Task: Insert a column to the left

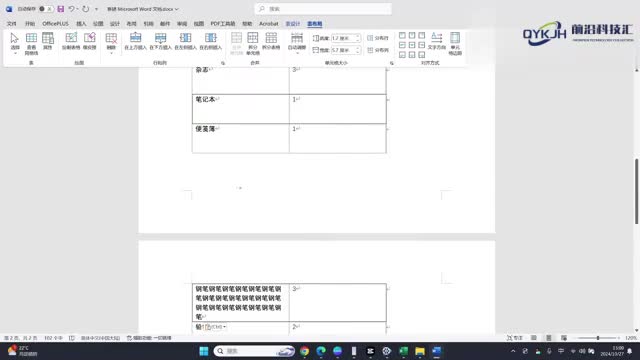Action: coord(186,41)
